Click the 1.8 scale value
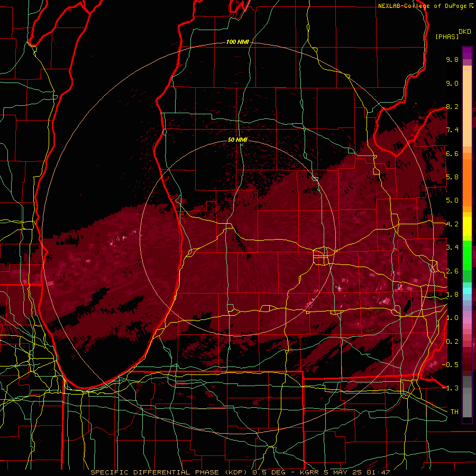 pyautogui.click(x=452, y=295)
